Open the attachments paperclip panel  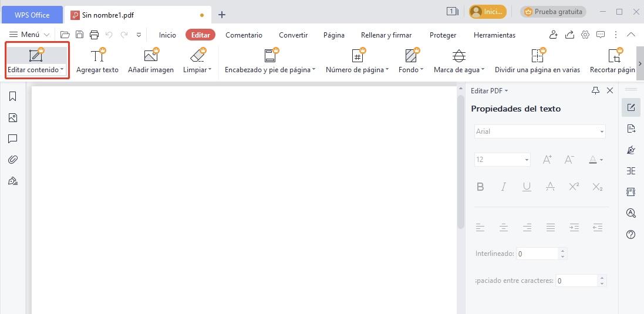(13, 159)
